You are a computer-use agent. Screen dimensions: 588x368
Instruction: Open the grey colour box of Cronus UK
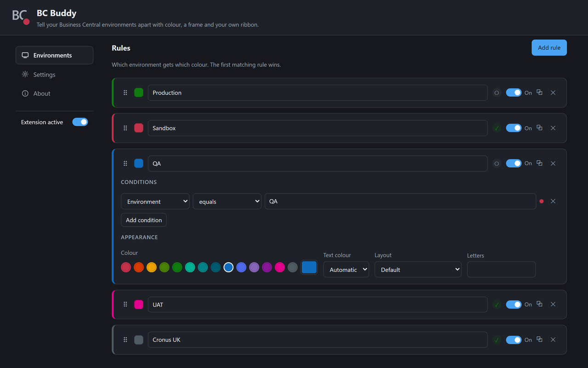[139, 339]
